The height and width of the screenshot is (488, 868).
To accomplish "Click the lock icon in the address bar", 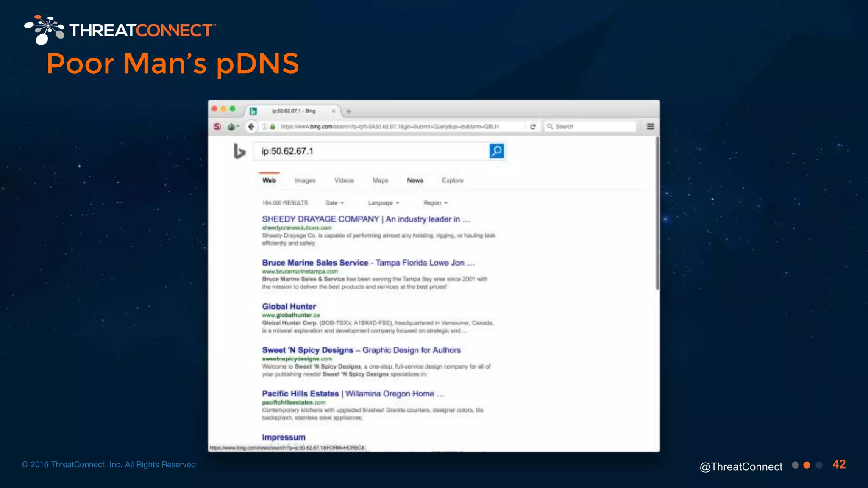I will (x=273, y=126).
